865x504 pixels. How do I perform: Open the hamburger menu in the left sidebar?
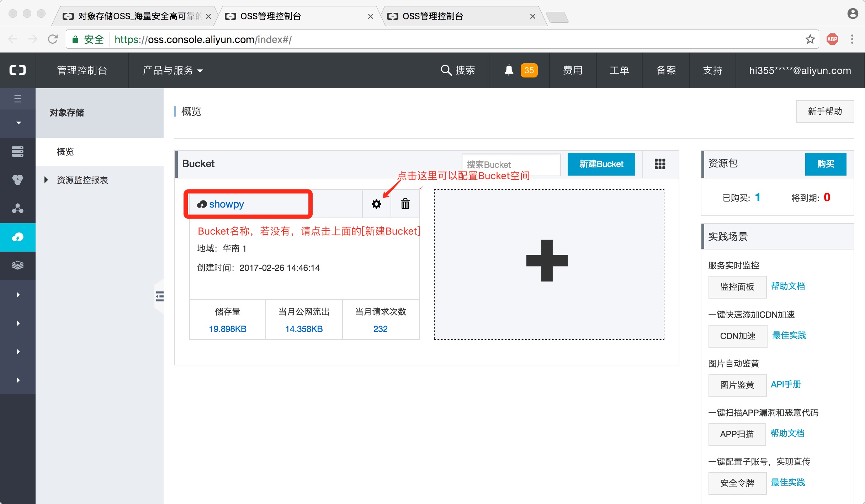click(18, 98)
